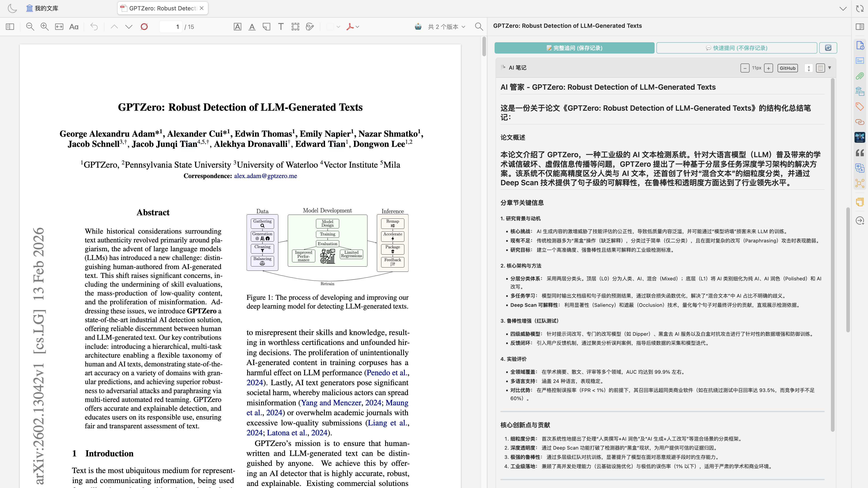The image size is (868, 488).
Task: Click the robot AI assistant icon
Action: pos(418,27)
